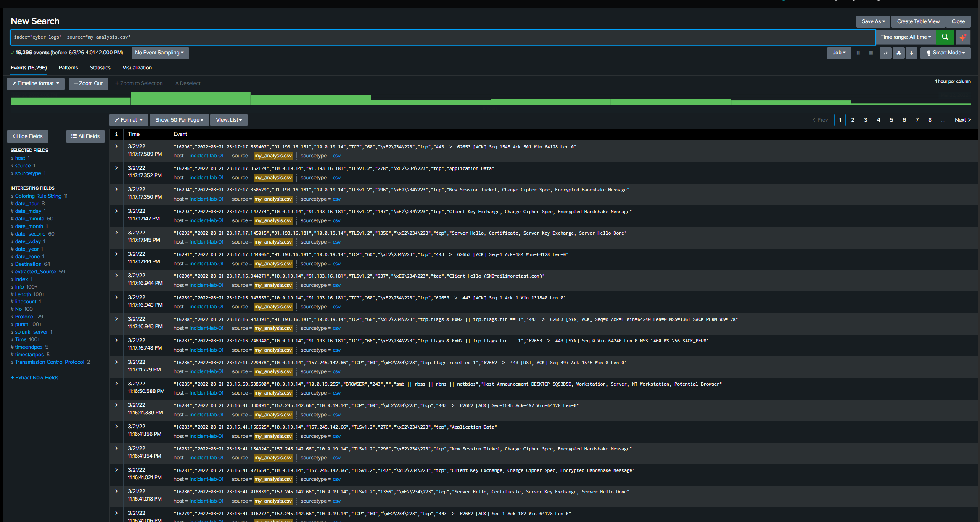Open No Event Sampling dropdown

point(160,53)
